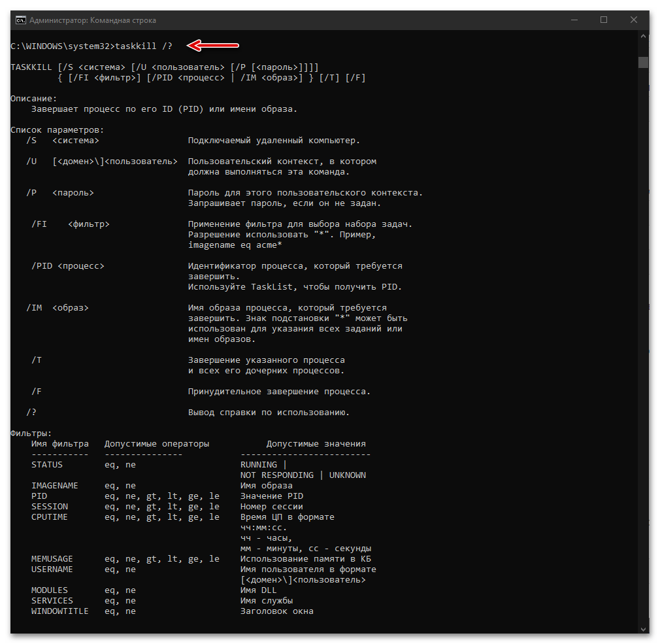
Task: Click the scrollbar down arrow
Action: [x=644, y=628]
